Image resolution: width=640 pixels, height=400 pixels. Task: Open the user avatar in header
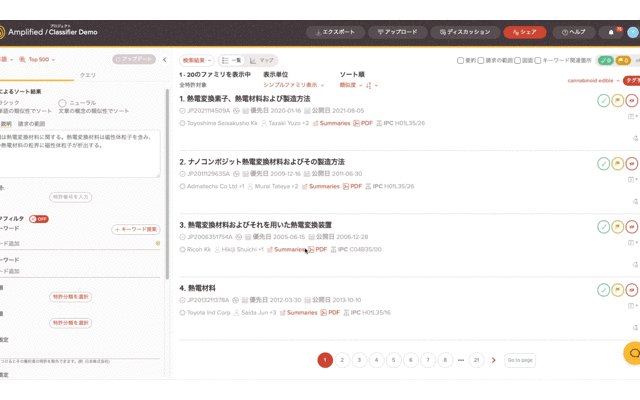(x=633, y=32)
